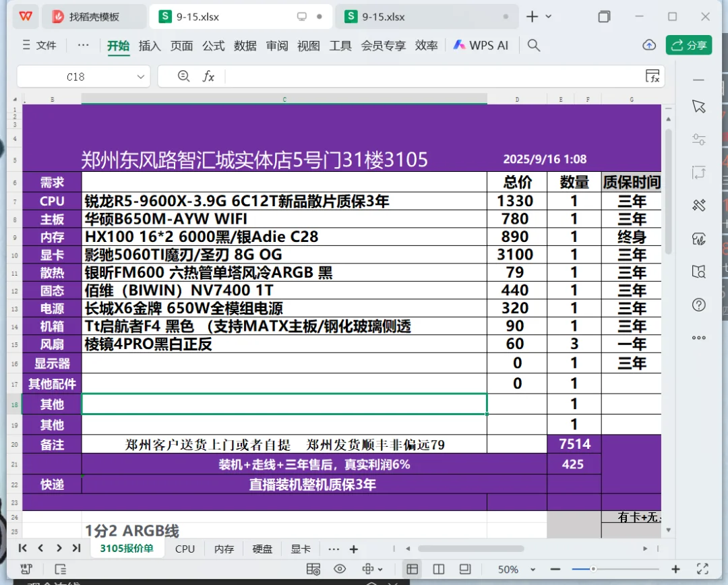Click the cloud upload sync icon
Viewport: 728px width, 585px height.
point(649,45)
